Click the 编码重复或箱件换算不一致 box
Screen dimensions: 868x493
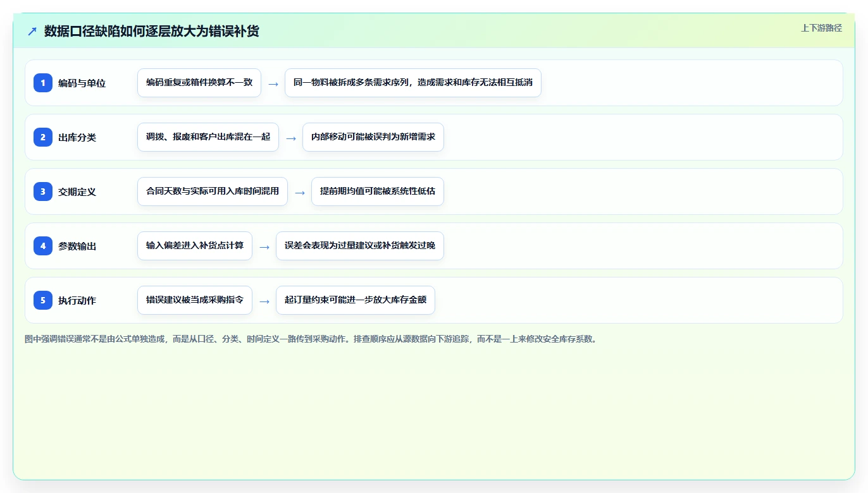199,83
